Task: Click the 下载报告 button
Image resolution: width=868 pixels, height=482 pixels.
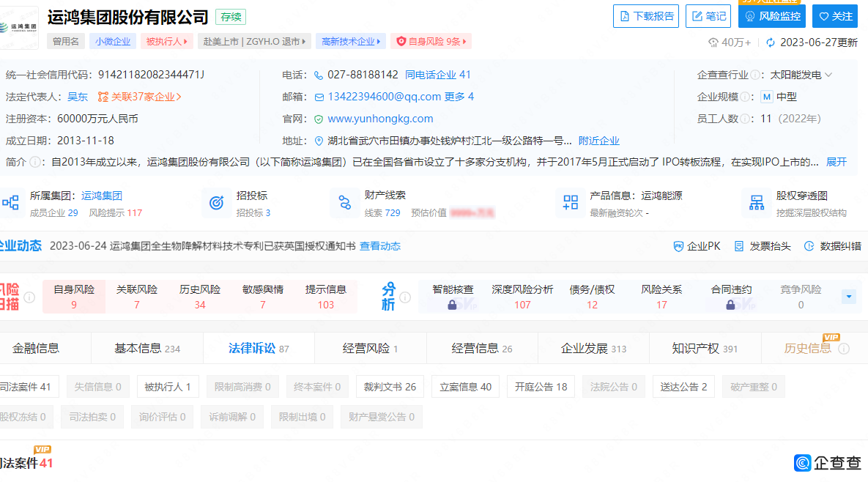Action: [x=646, y=17]
